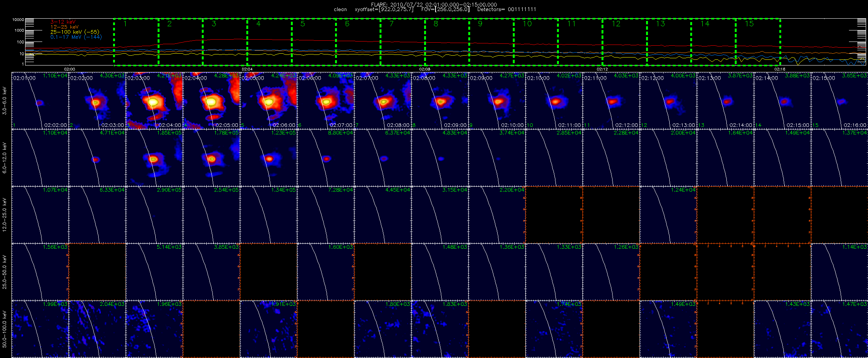The height and width of the screenshot is (358, 868).
Task: Click the green '1.43E+03' peak value
Action: coord(798,304)
